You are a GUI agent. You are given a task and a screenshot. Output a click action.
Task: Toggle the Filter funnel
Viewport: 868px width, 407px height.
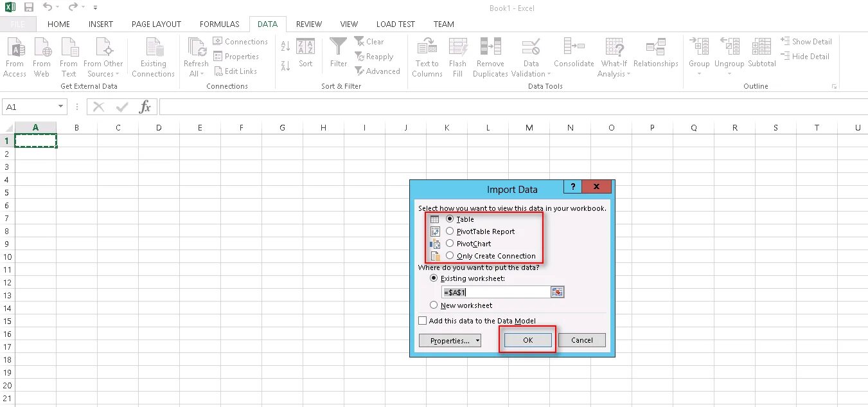339,53
